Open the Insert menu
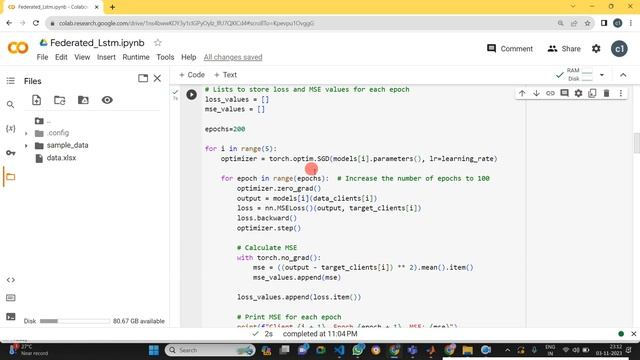Image resolution: width=640 pixels, height=360 pixels. pyautogui.click(x=106, y=57)
